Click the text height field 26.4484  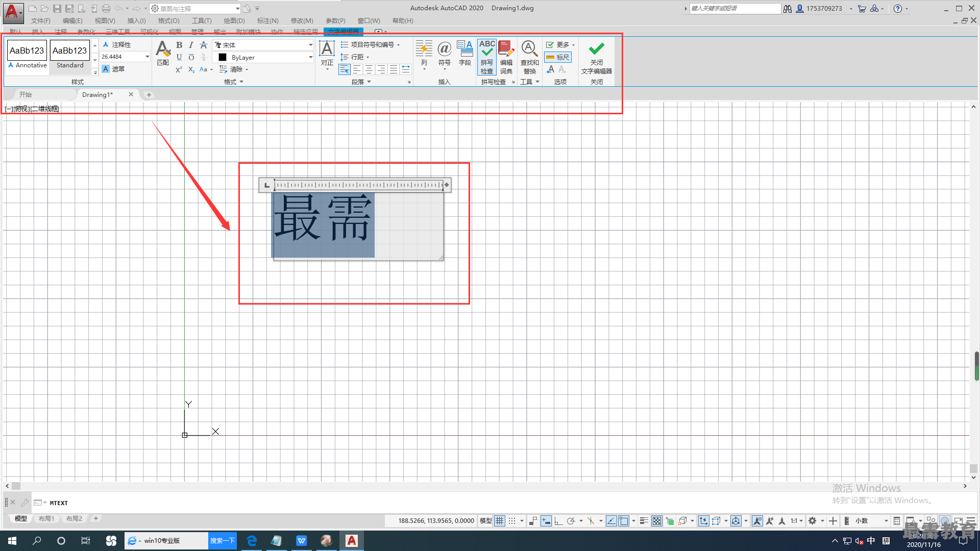point(125,57)
